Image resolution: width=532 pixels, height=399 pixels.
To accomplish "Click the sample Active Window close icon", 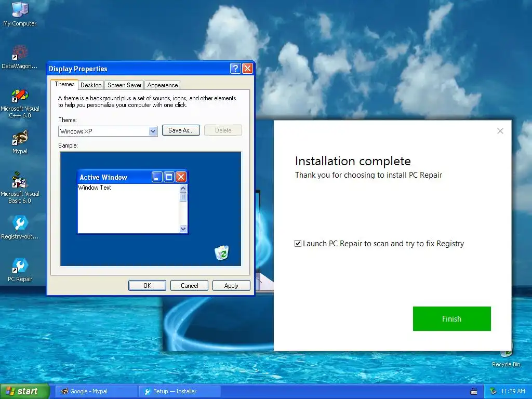I will [x=181, y=177].
